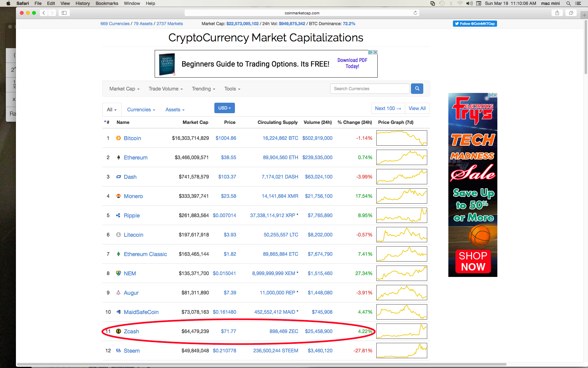Open the Currencies filter dropdown
588x368 pixels.
click(141, 109)
